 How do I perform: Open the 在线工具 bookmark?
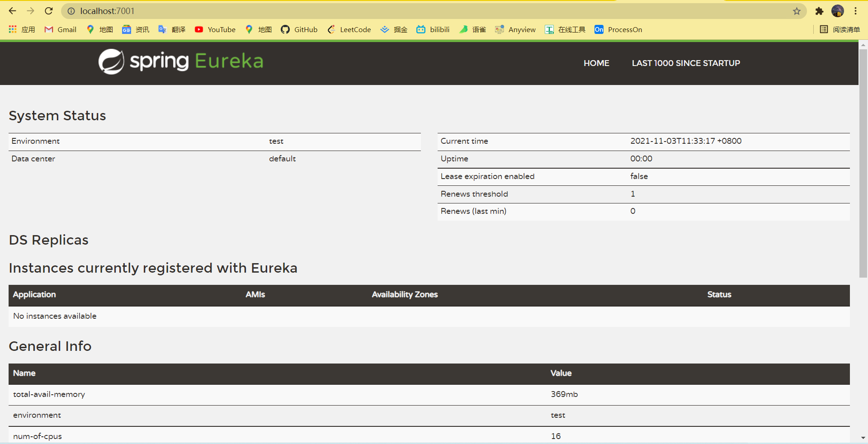pos(565,29)
